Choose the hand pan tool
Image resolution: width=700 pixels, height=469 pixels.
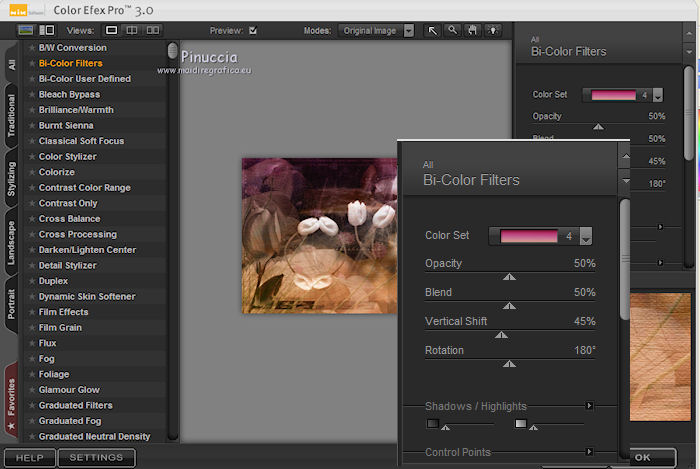[x=472, y=30]
